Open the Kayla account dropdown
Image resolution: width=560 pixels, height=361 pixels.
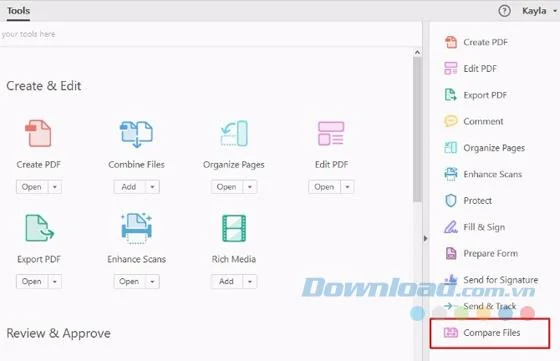coord(539,11)
